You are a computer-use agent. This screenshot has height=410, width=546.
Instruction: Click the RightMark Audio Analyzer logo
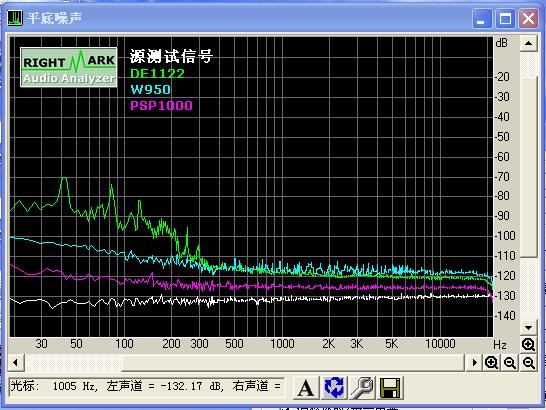69,67
